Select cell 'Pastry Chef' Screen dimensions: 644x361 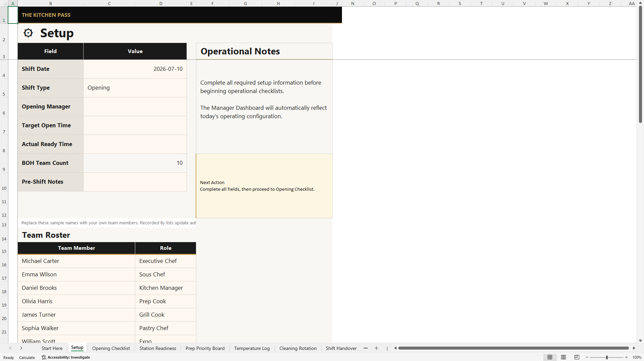tap(165, 328)
